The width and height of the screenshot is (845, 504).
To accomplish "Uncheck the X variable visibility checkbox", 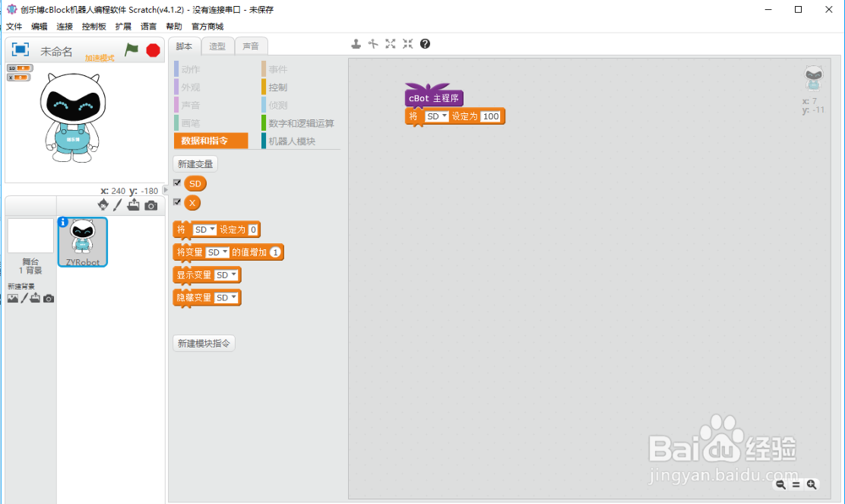I will 177,203.
